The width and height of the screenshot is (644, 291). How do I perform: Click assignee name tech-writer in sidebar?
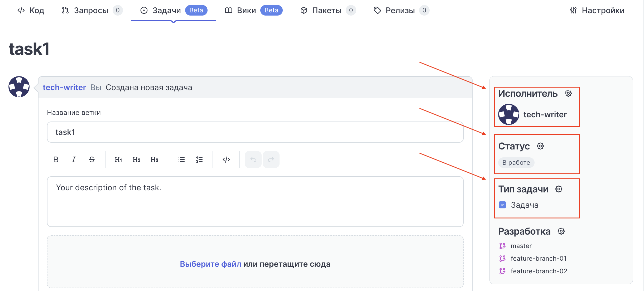545,114
